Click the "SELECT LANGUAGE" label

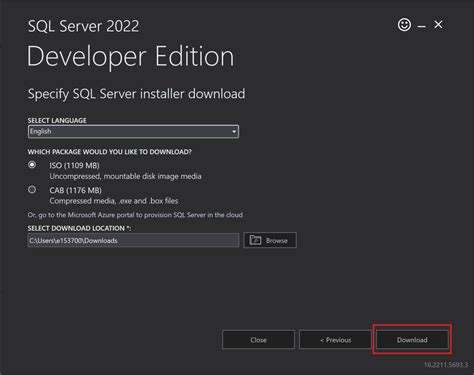57,120
